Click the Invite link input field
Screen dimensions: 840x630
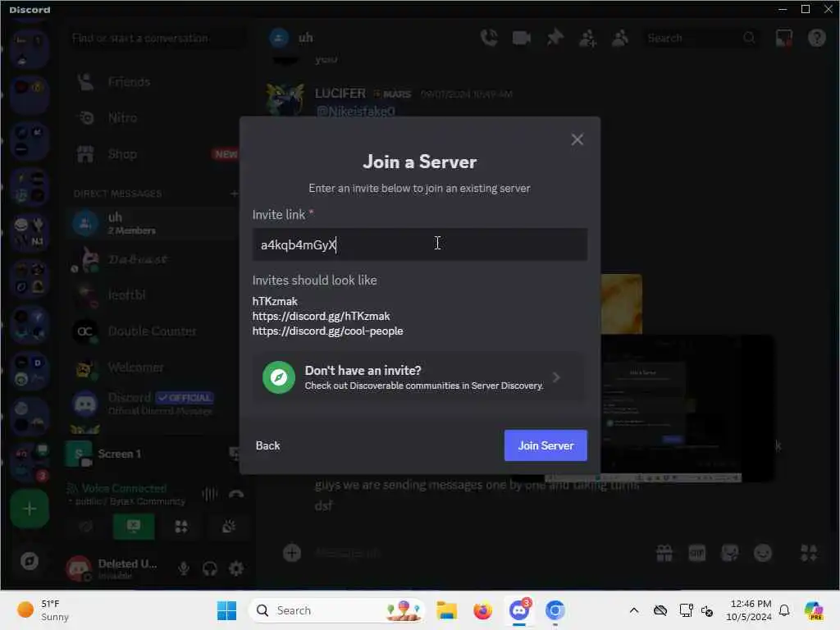coord(419,244)
